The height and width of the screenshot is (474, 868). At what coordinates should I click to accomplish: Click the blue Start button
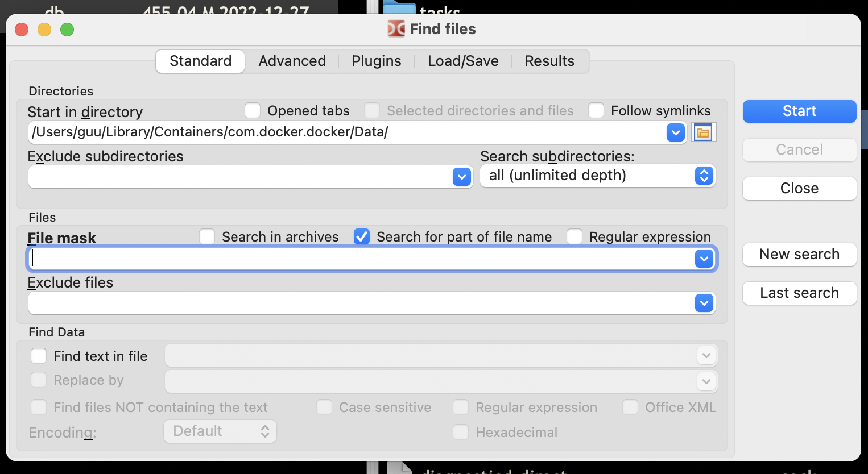pyautogui.click(x=799, y=111)
